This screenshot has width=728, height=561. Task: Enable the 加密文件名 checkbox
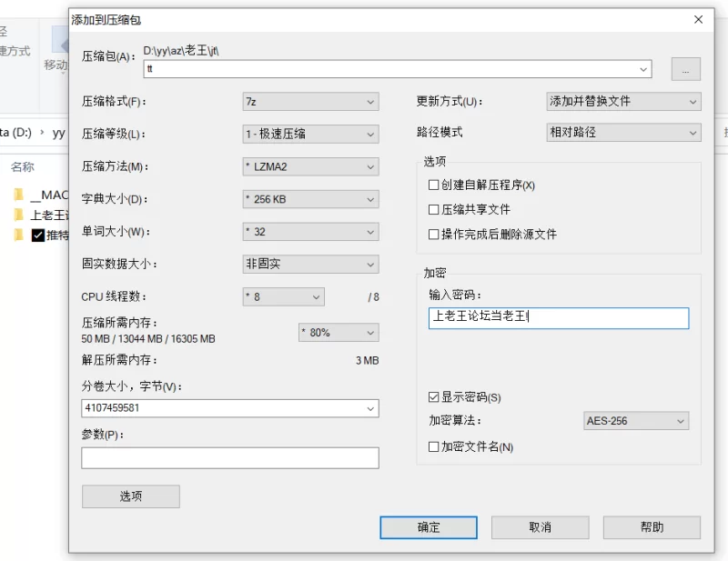[x=434, y=446]
